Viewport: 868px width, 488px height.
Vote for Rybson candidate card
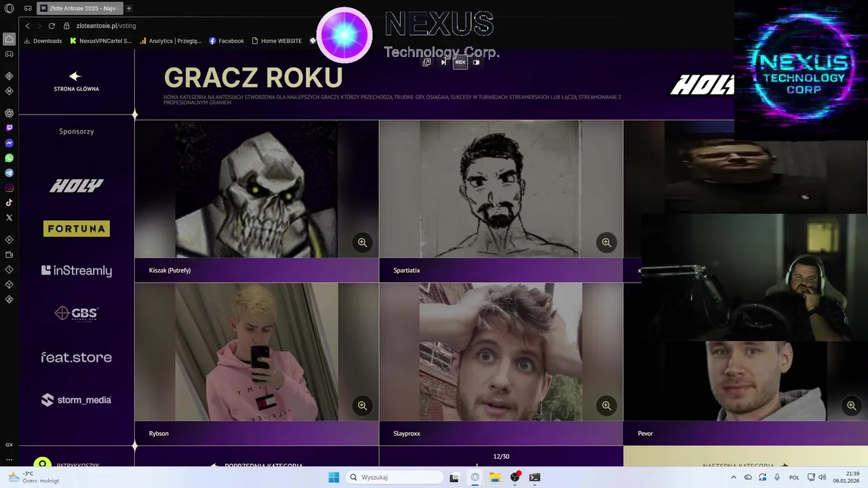pos(256,364)
